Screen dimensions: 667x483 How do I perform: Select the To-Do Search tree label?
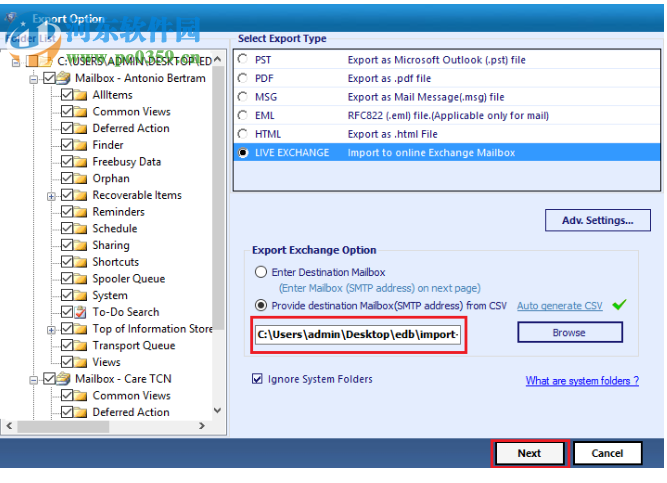tap(126, 312)
